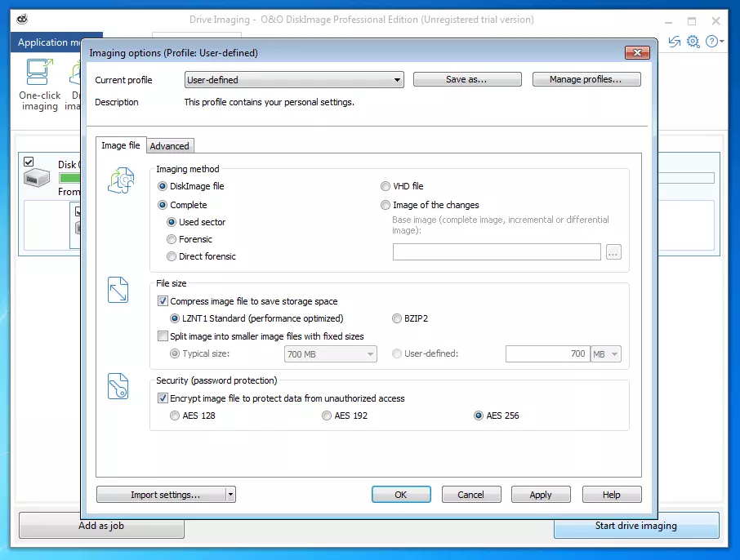Browse base image with ellipsis button
The height and width of the screenshot is (560, 740).
(613, 252)
